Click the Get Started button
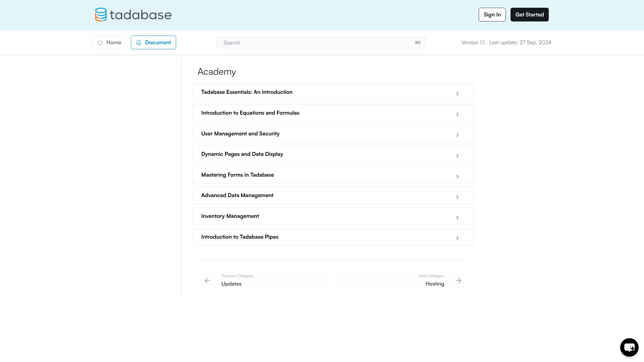The image size is (644, 362). point(530,15)
